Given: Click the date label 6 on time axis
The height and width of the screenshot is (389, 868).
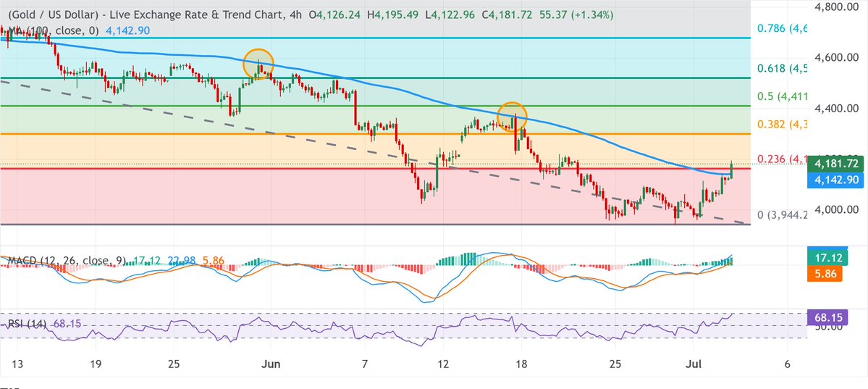Looking at the screenshot, I should [787, 364].
